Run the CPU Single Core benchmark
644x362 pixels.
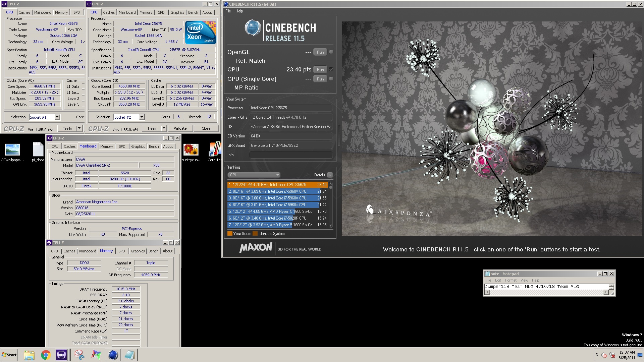tap(320, 79)
